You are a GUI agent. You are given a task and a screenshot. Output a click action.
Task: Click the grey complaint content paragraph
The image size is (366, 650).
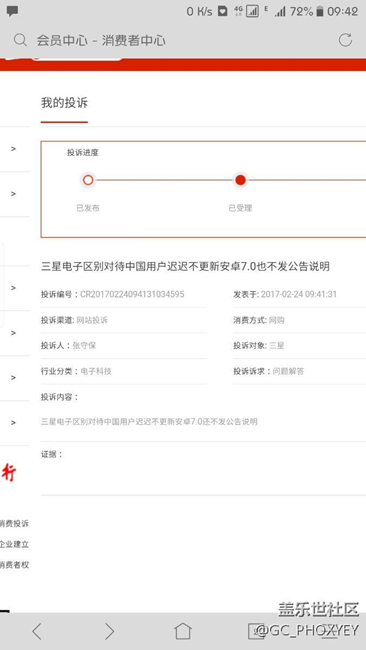click(149, 422)
